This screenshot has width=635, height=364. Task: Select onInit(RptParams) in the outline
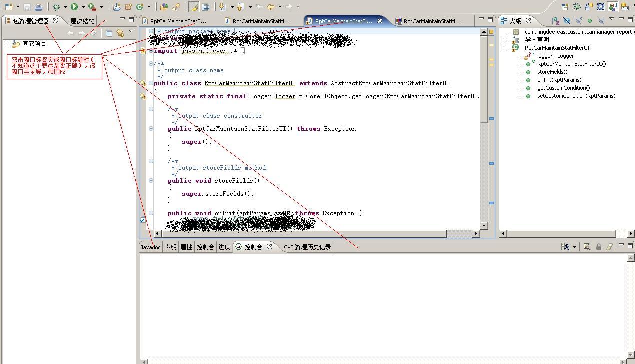point(559,80)
